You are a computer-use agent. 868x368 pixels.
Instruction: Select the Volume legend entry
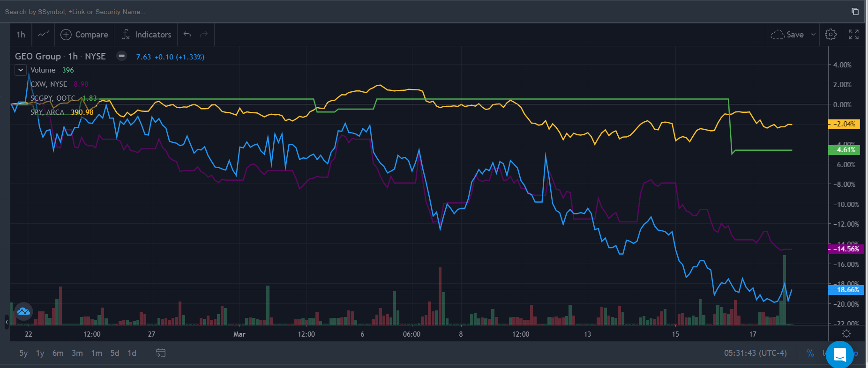[x=43, y=70]
